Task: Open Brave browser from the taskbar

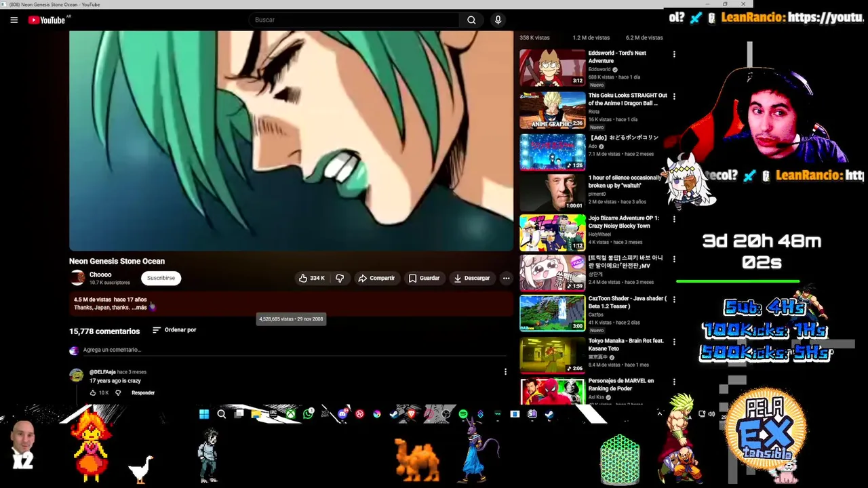Action: [412, 414]
